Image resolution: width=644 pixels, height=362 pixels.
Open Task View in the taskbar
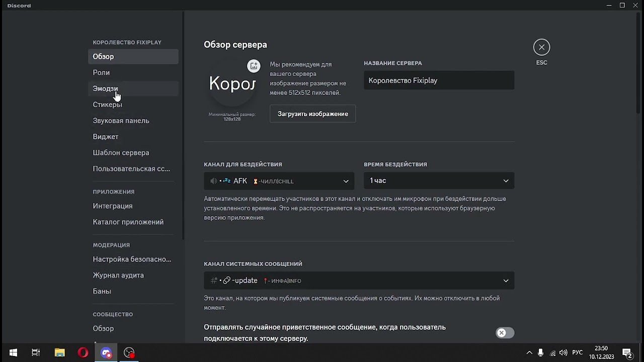pos(36,353)
